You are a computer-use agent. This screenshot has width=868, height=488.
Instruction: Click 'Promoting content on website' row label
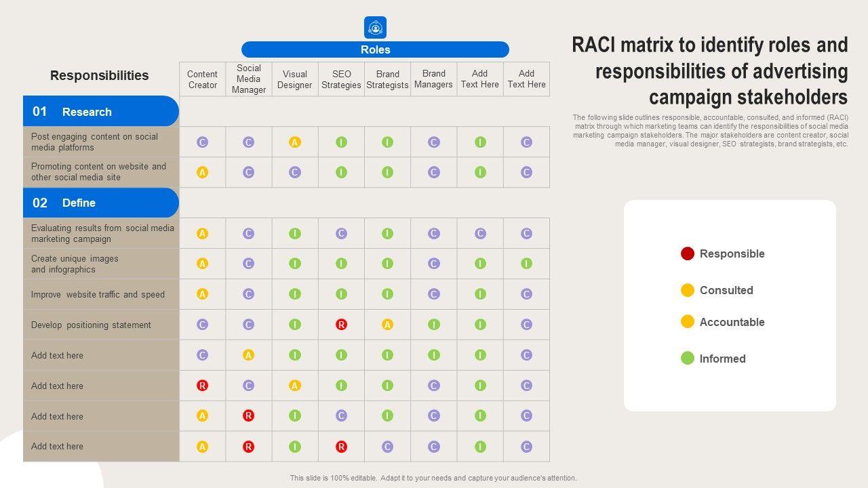[98, 172]
